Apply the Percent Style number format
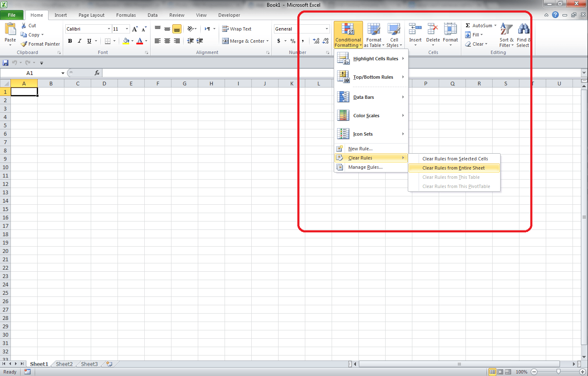 293,41
